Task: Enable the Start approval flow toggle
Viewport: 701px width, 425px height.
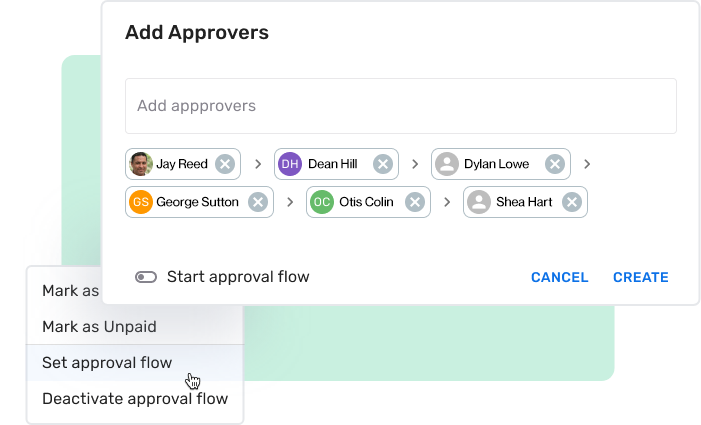Action: coord(146,277)
